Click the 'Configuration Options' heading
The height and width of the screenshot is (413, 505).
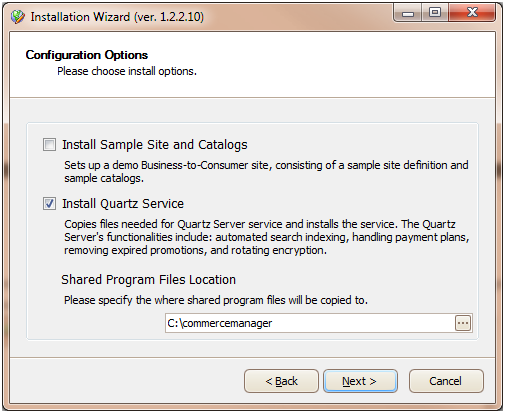(87, 55)
